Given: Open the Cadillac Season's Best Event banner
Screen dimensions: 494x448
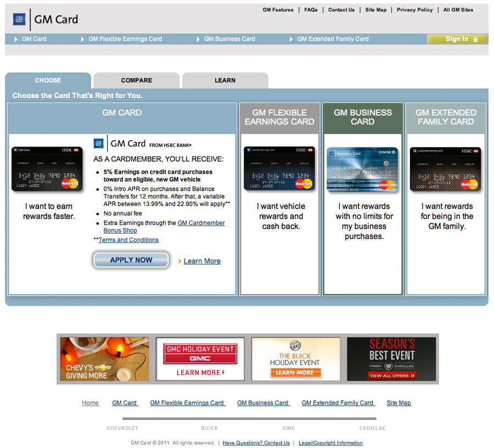Looking at the screenshot, I should pos(391,359).
